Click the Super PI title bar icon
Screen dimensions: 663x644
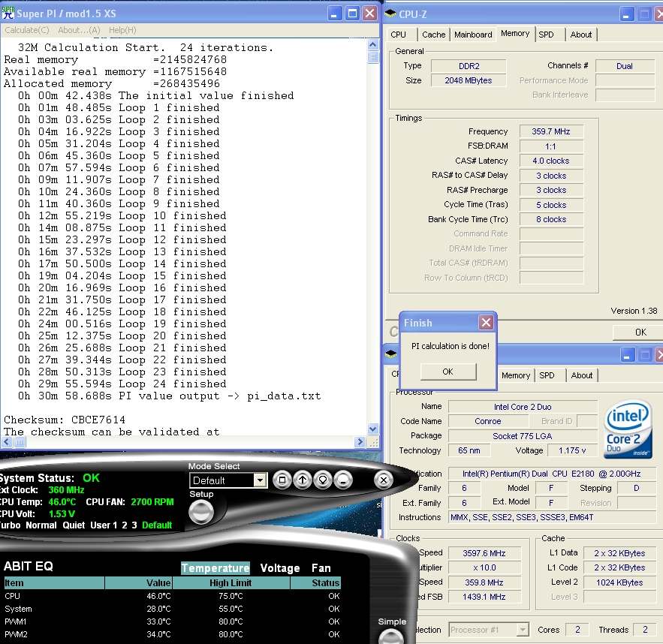click(x=8, y=13)
